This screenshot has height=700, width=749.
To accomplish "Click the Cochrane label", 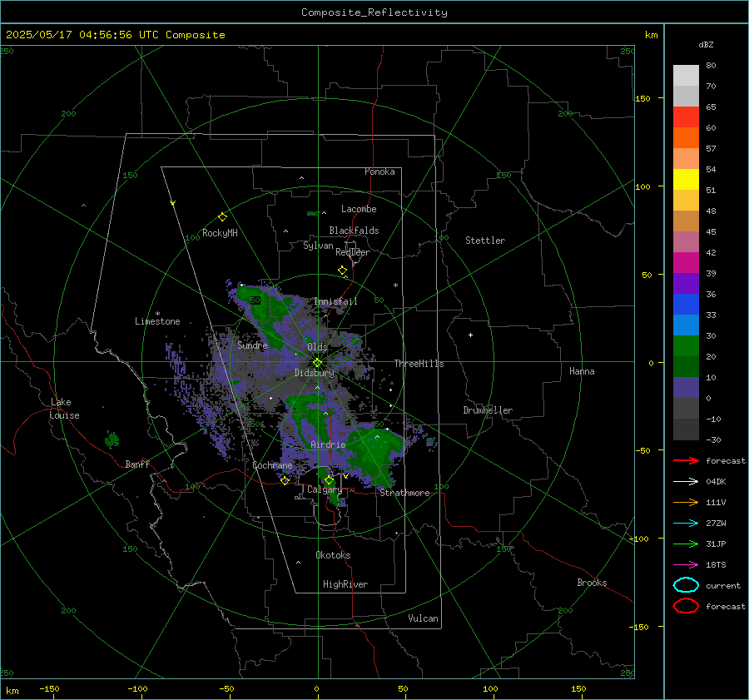I will (272, 465).
